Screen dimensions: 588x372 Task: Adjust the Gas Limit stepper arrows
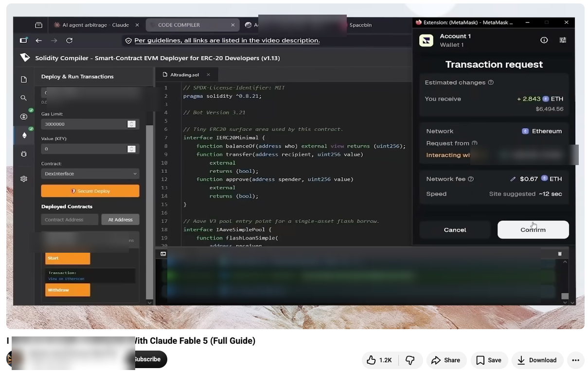point(131,124)
